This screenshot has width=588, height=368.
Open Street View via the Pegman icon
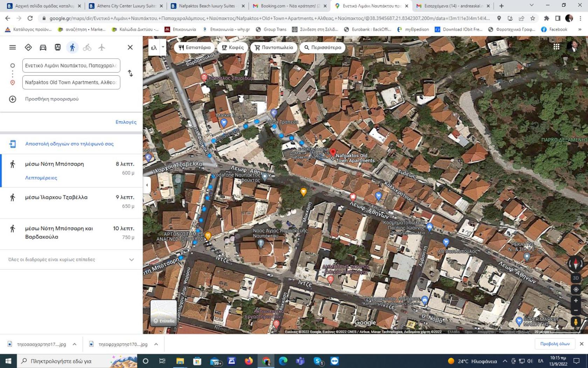click(x=576, y=322)
